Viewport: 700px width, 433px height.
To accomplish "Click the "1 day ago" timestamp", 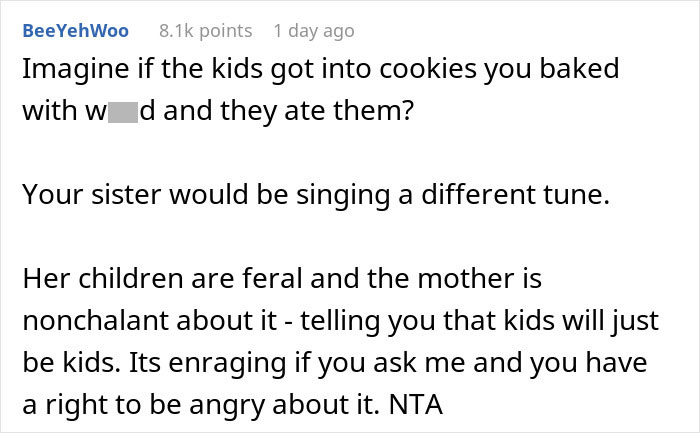I will click(314, 31).
